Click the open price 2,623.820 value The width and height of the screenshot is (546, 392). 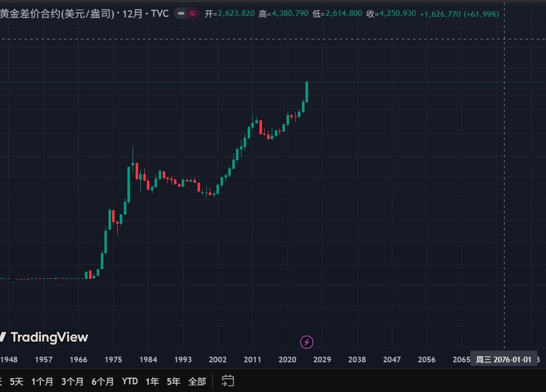(x=236, y=14)
